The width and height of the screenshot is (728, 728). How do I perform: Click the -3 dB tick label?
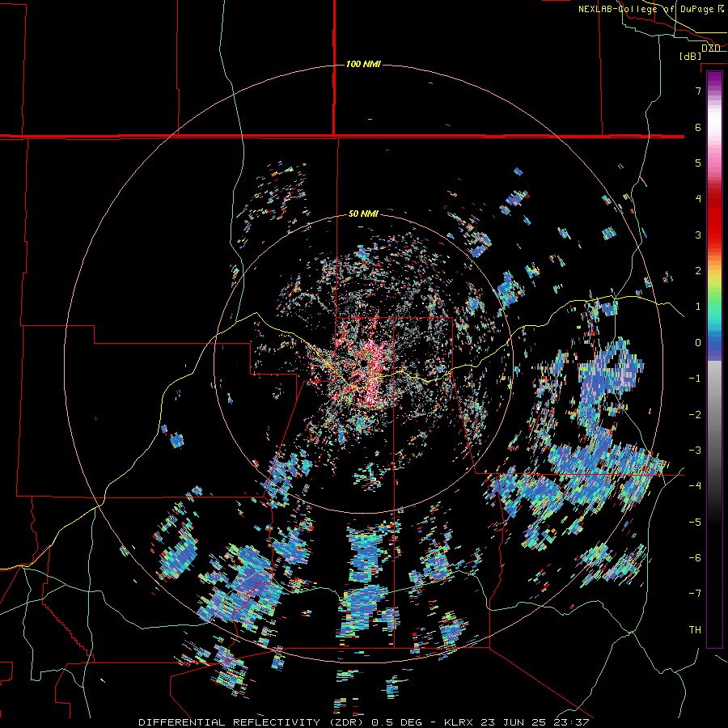tap(695, 450)
